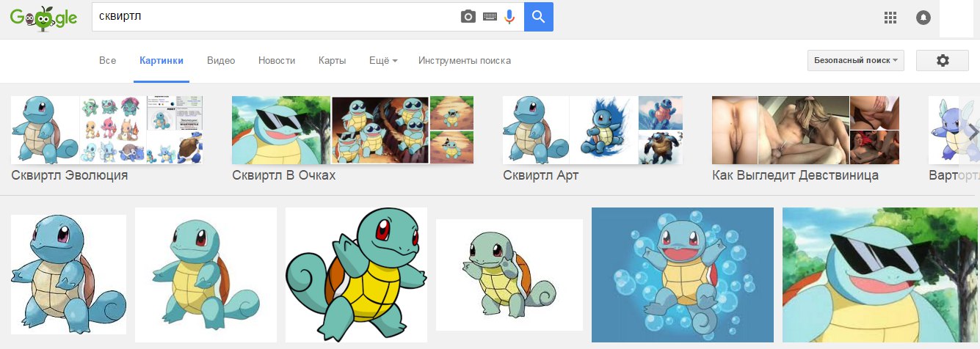The width and height of the screenshot is (980, 349).
Task: Open the sunglasses Squirtle result image
Action: coord(881,275)
